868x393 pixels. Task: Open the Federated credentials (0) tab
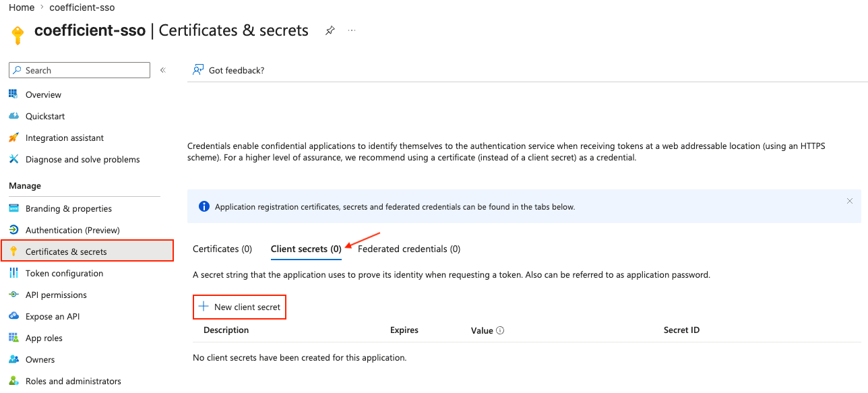[x=409, y=249]
